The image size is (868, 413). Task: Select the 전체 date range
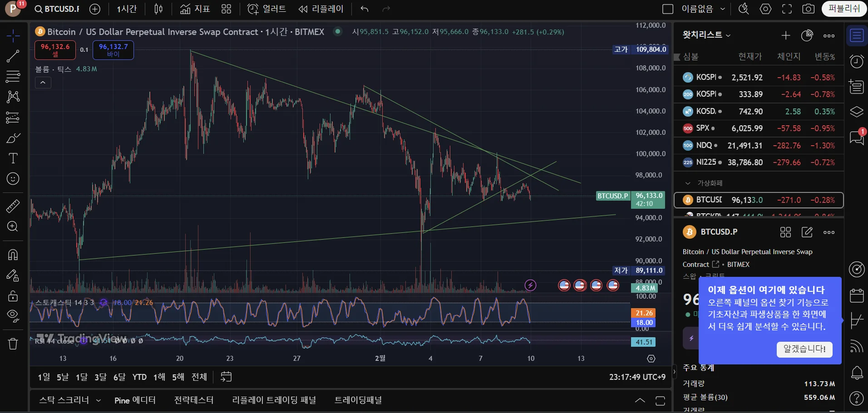pyautogui.click(x=199, y=377)
